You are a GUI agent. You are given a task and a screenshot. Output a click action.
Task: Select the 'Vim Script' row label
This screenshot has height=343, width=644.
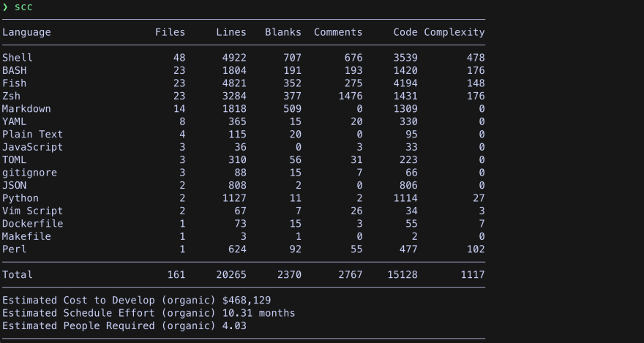click(x=32, y=211)
